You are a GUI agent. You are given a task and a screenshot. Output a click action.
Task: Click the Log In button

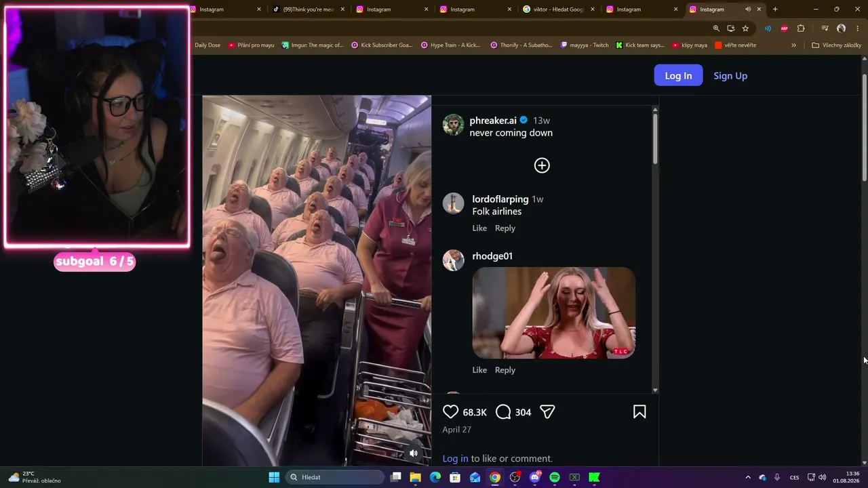tap(678, 75)
